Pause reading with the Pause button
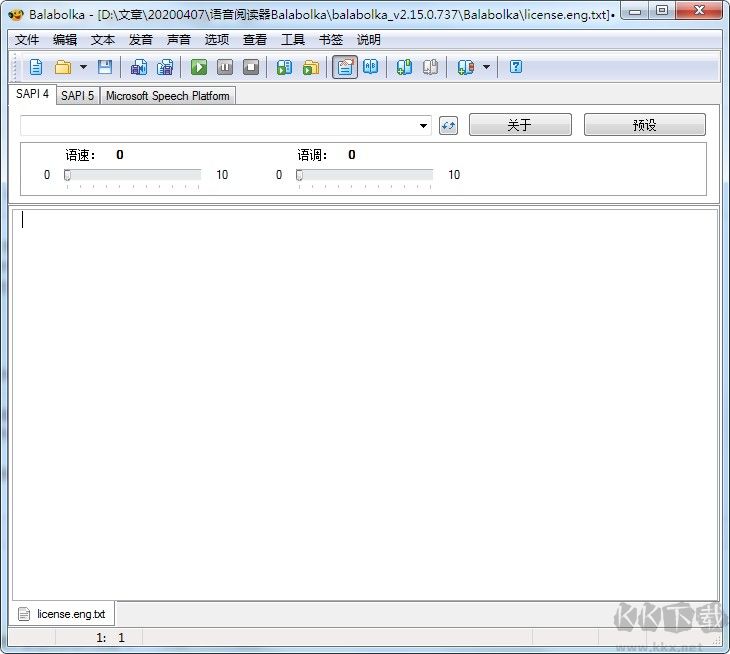 (225, 67)
